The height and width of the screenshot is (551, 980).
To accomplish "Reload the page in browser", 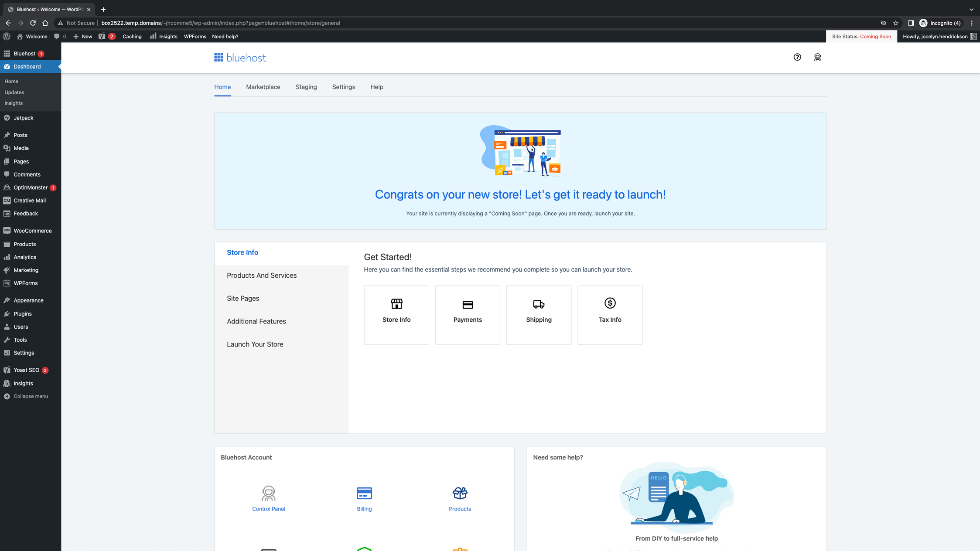I will click(33, 23).
